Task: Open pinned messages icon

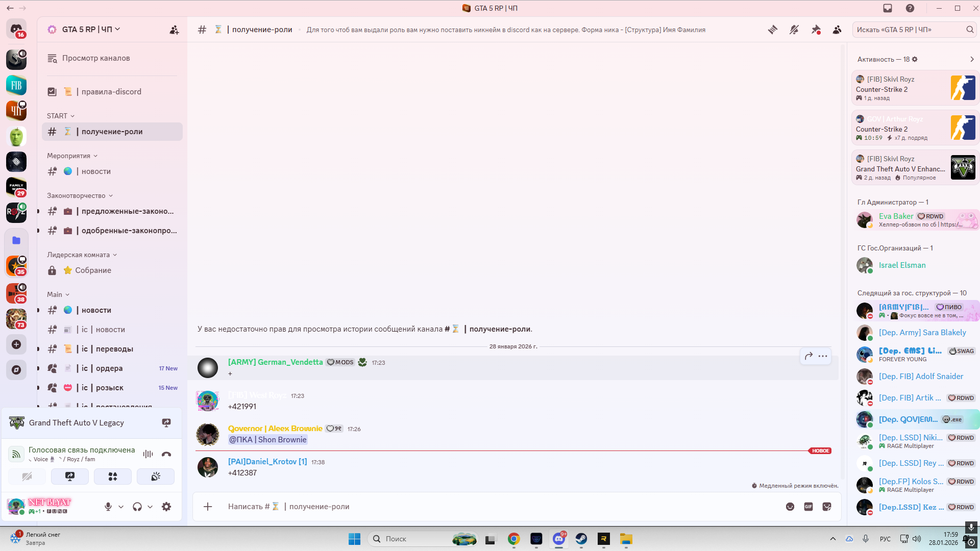Action: point(816,30)
